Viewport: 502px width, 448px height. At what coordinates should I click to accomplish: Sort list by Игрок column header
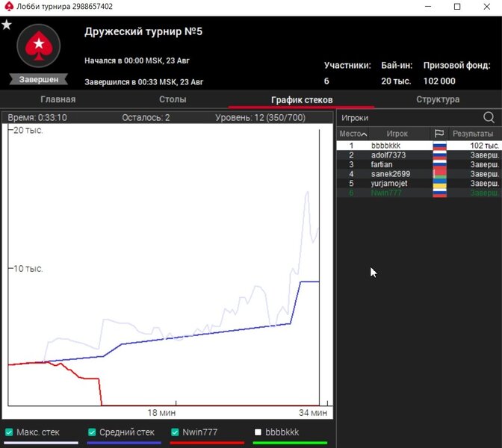point(397,134)
